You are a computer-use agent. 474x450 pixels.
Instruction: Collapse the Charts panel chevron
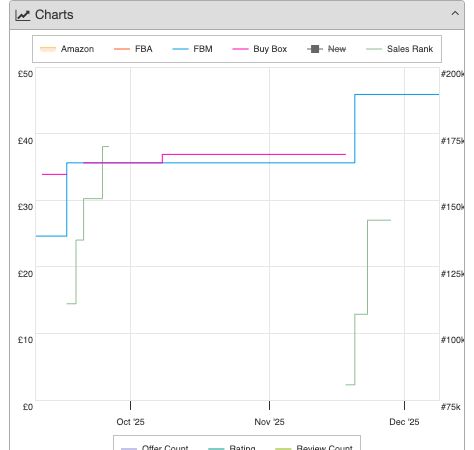(455, 14)
